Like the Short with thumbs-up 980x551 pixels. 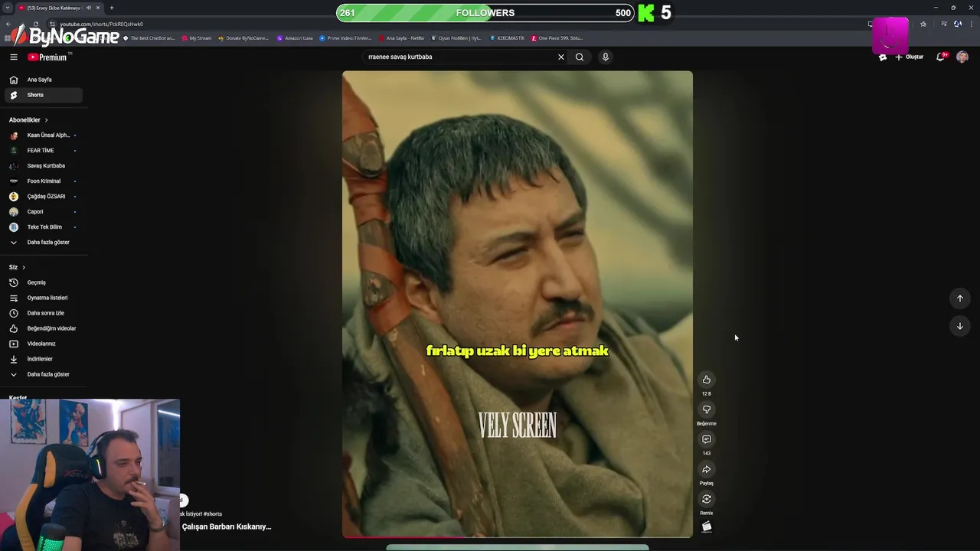pos(707,380)
